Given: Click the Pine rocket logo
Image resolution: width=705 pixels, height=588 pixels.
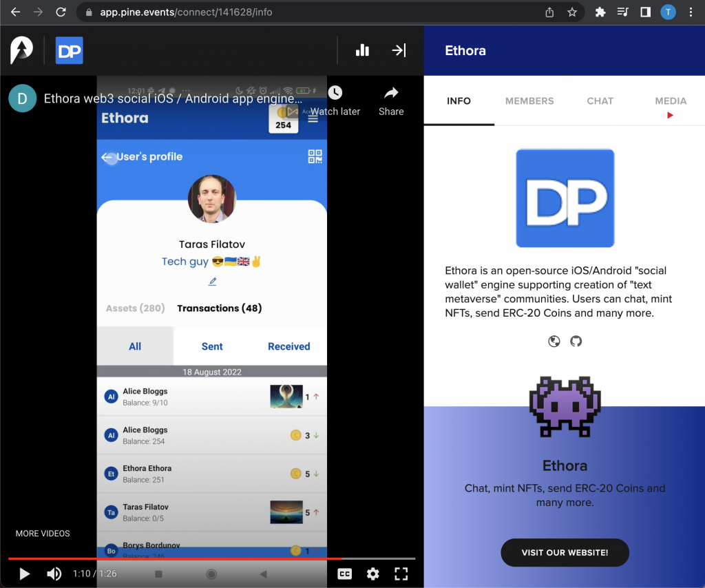Looking at the screenshot, I should pos(21,50).
